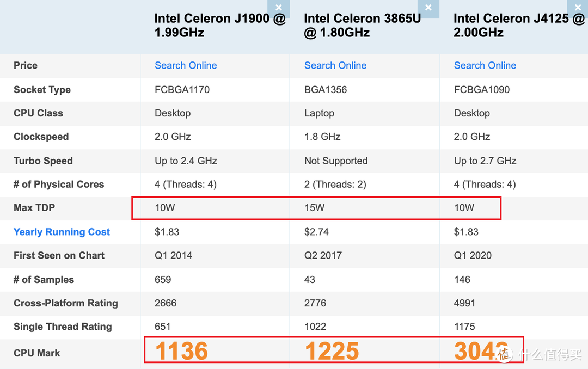Click the Intel Celeron 3865U heading
The image size is (588, 369).
tap(362, 26)
